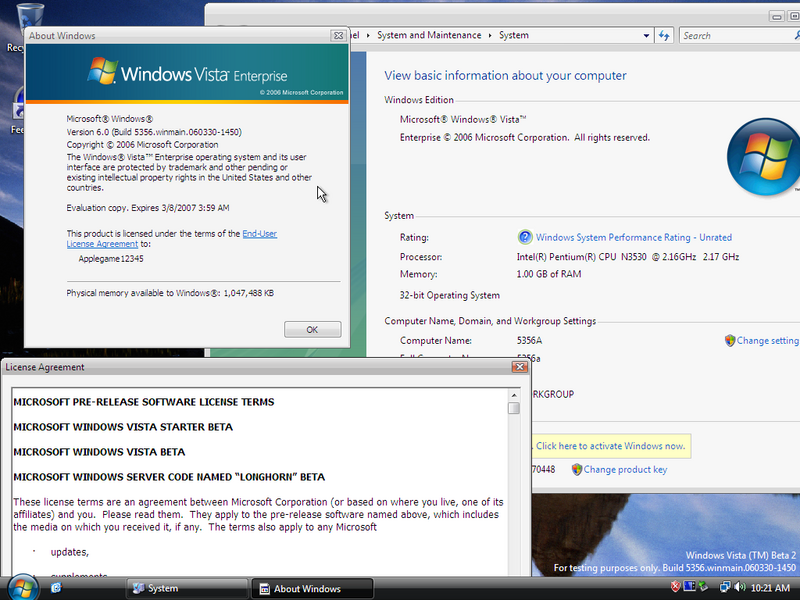The height and width of the screenshot is (600, 800).
Task: Click the sidebar tray icon
Action: 689,587
